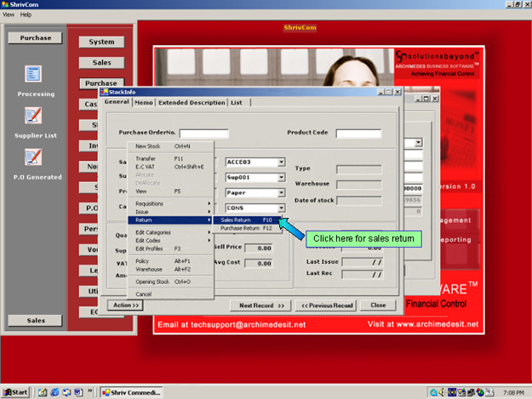The height and width of the screenshot is (399, 532).
Task: Click the StockInfo window title icon
Action: pos(104,92)
